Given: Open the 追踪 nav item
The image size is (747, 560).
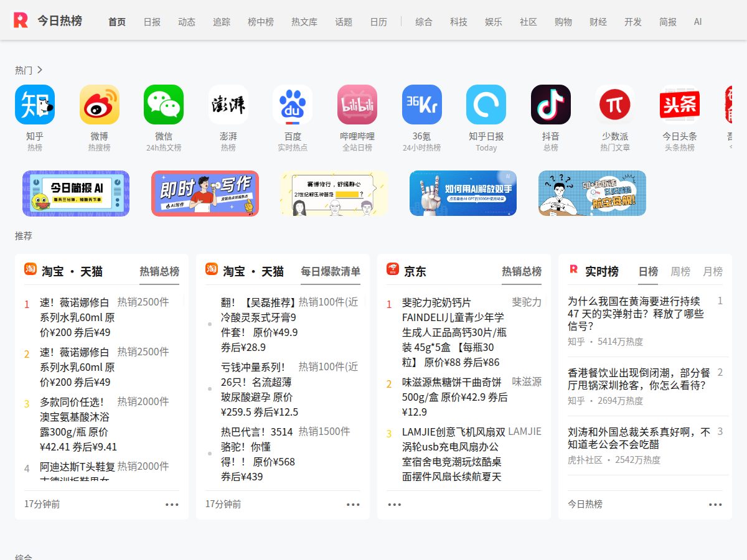Looking at the screenshot, I should [x=222, y=22].
